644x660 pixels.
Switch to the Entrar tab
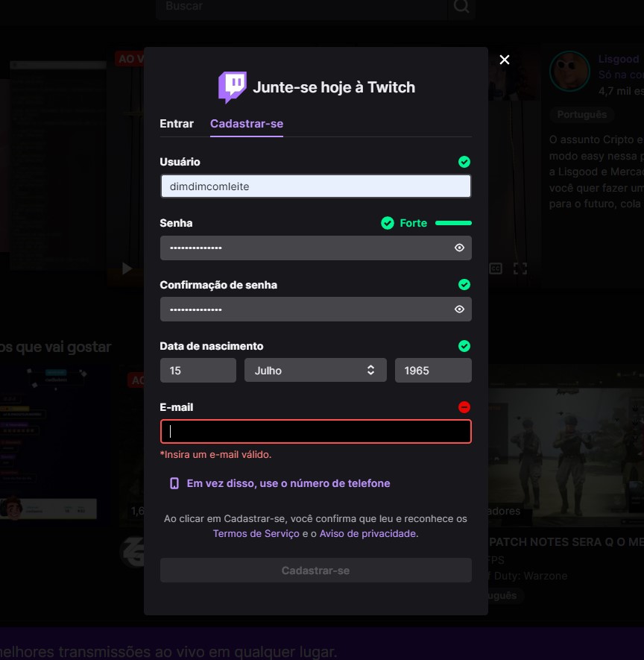177,124
